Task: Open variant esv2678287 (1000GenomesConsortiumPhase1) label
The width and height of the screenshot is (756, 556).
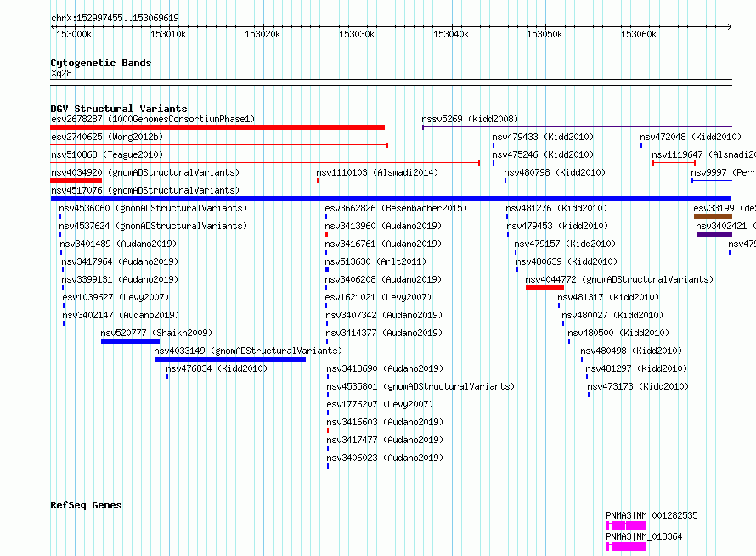Action: pos(153,119)
